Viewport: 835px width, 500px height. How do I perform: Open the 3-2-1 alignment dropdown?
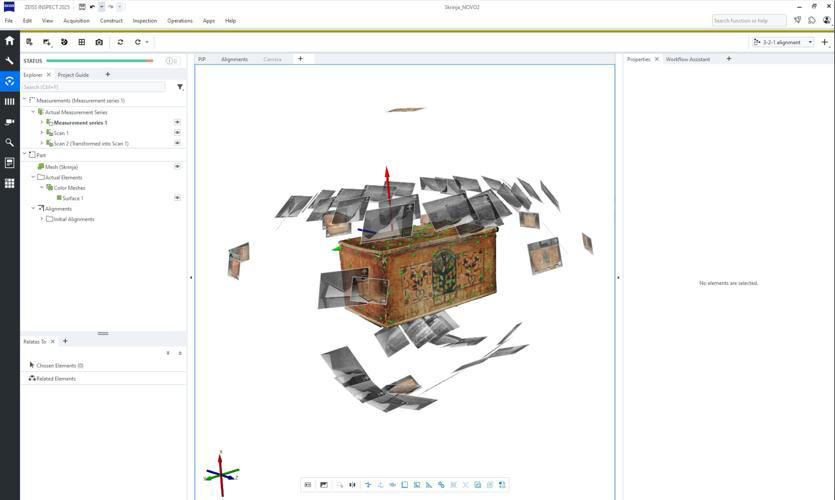(783, 42)
